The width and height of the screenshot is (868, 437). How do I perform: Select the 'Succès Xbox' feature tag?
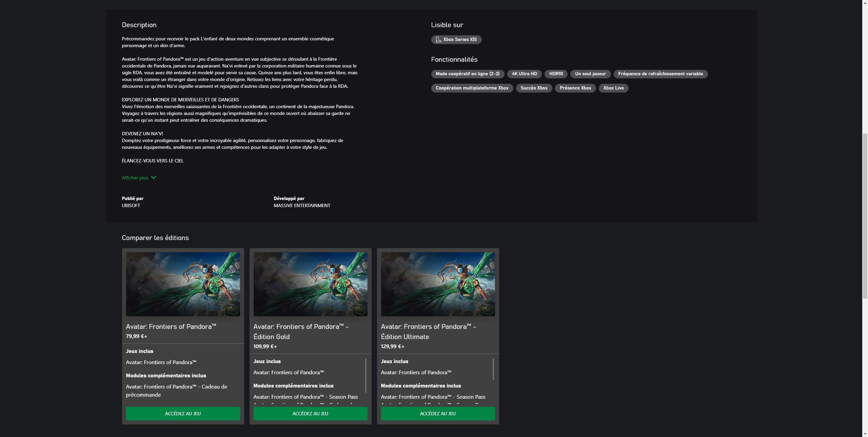(533, 88)
